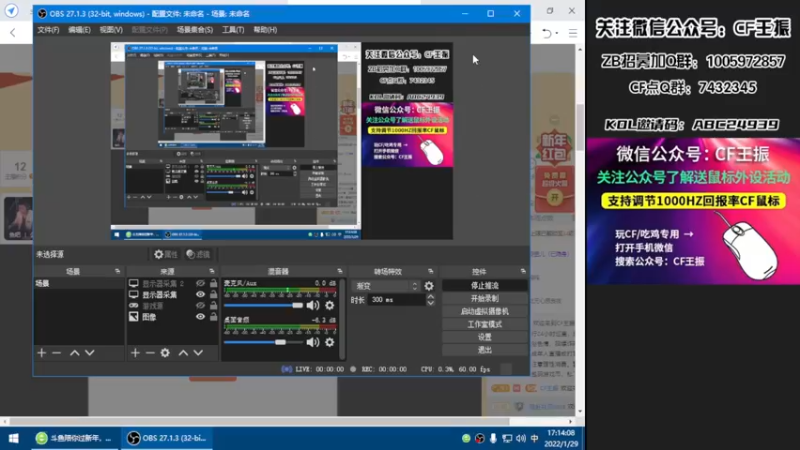Open the 桌面音频 audio settings gear
800x450 pixels.
tap(330, 342)
